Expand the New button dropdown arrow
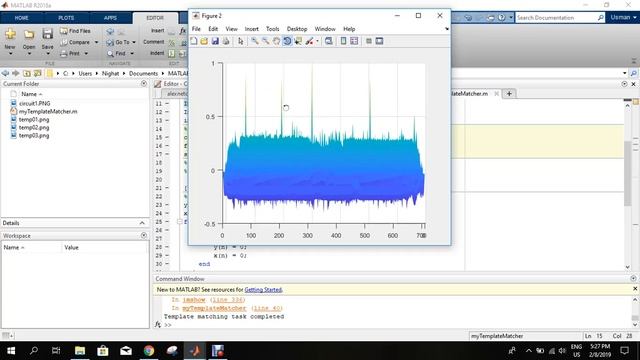 pos(10,53)
